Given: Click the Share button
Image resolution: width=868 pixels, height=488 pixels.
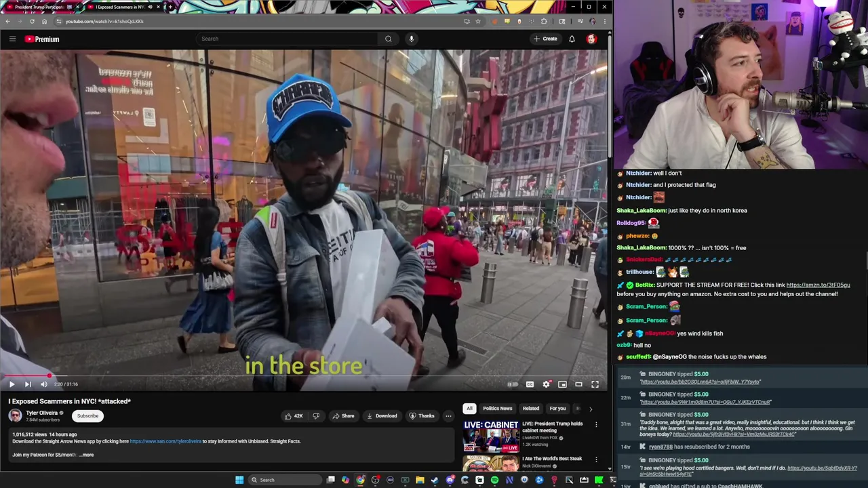Looking at the screenshot, I should click(343, 416).
